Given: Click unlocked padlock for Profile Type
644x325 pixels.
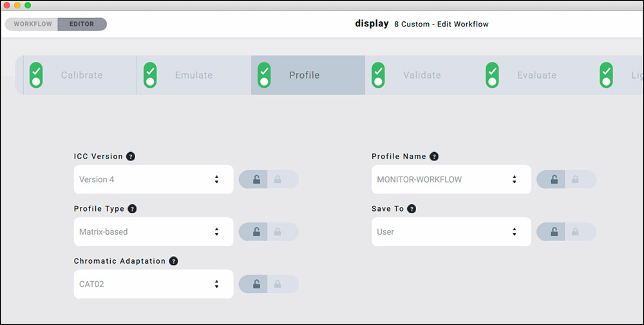Looking at the screenshot, I should pyautogui.click(x=256, y=231).
